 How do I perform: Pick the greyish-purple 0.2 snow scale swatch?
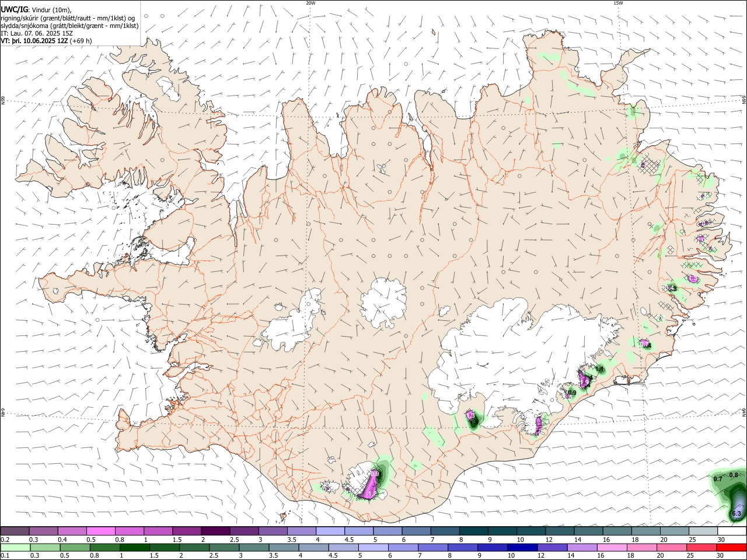pyautogui.click(x=15, y=531)
